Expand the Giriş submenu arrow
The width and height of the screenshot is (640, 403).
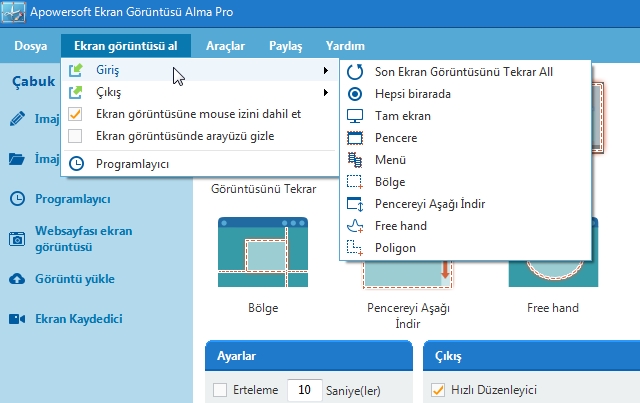325,71
